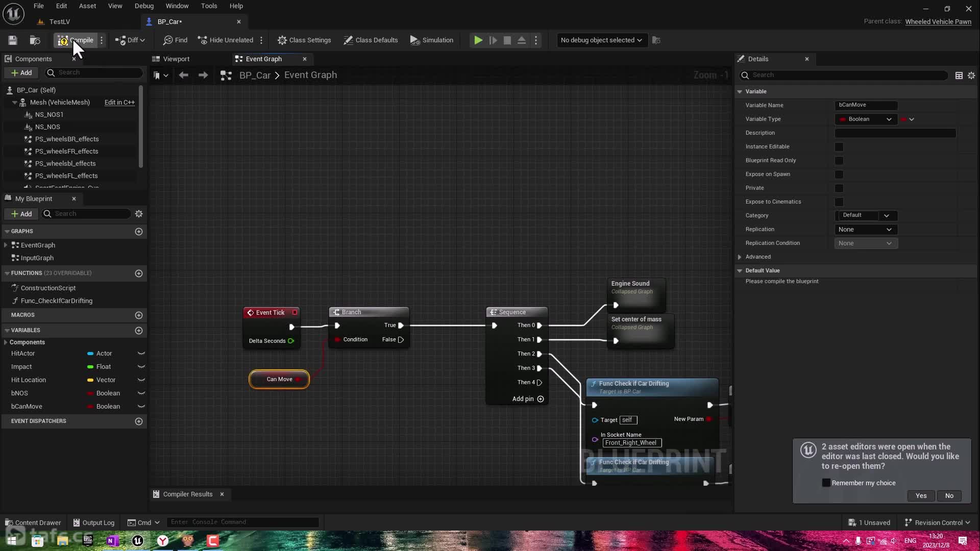Click the Add variable button in My Blueprint

pyautogui.click(x=139, y=330)
